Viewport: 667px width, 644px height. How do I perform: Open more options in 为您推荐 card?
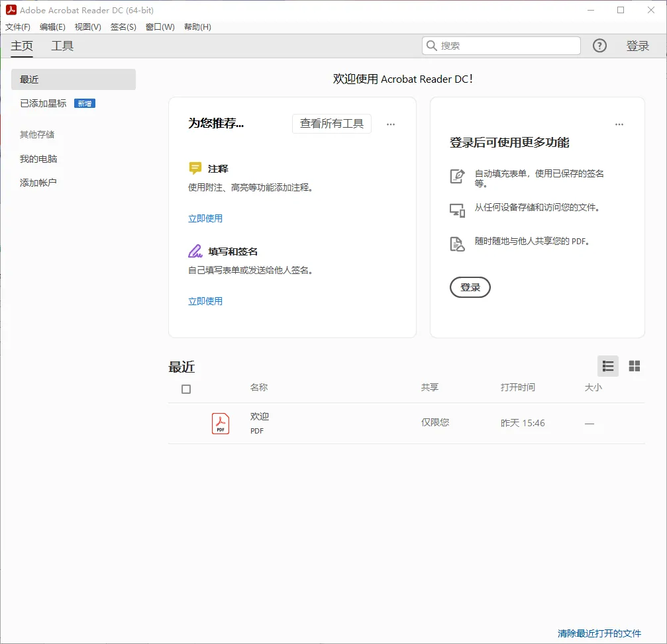point(391,124)
